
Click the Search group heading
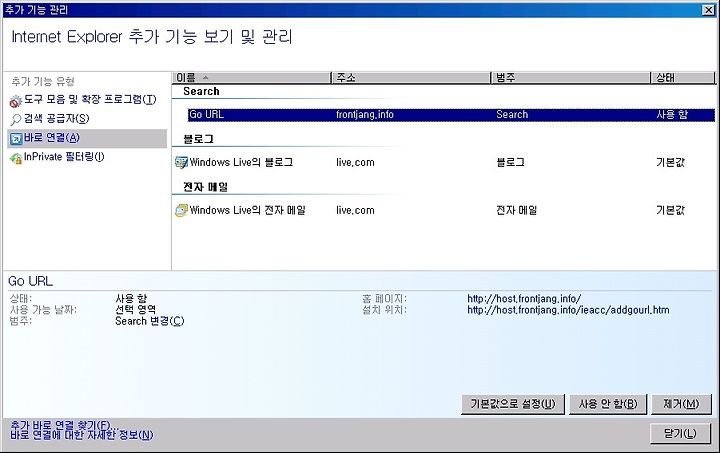pyautogui.click(x=201, y=91)
